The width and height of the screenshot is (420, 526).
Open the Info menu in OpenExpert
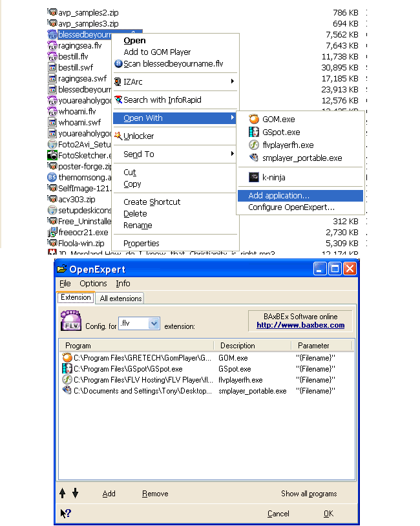[x=123, y=284]
